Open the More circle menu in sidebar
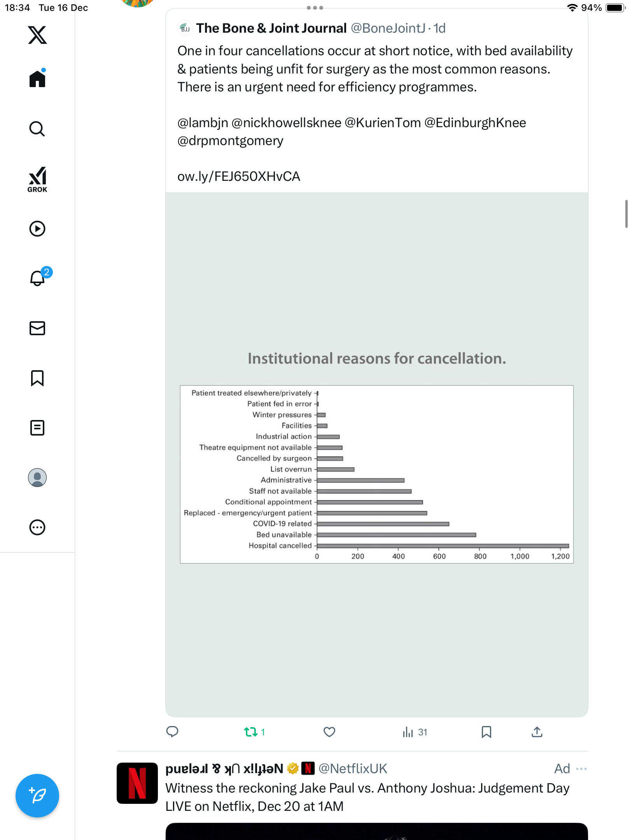630x840 pixels. tap(37, 527)
